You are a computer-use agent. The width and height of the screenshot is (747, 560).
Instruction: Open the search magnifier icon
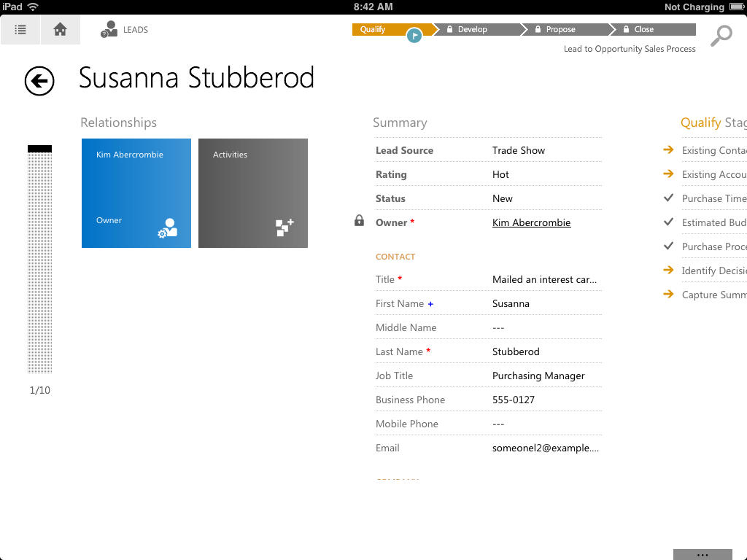point(721,35)
